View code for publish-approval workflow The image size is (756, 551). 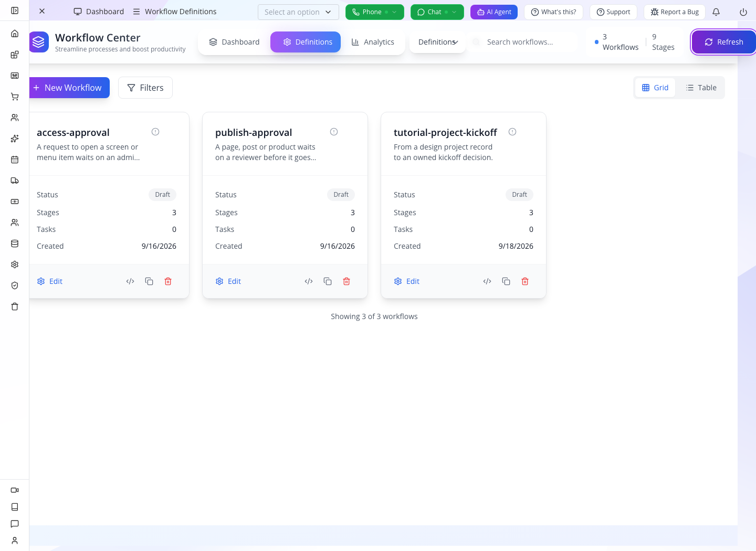tap(309, 281)
